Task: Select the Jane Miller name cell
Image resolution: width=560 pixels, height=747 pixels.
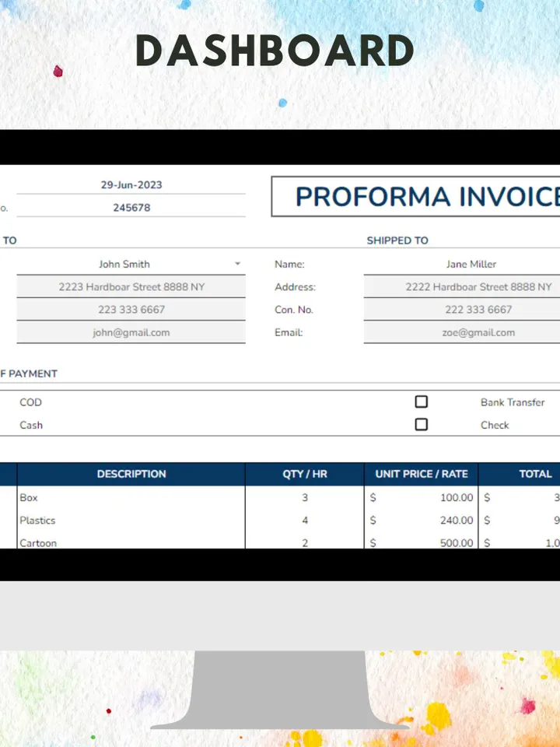Action: pos(471,265)
